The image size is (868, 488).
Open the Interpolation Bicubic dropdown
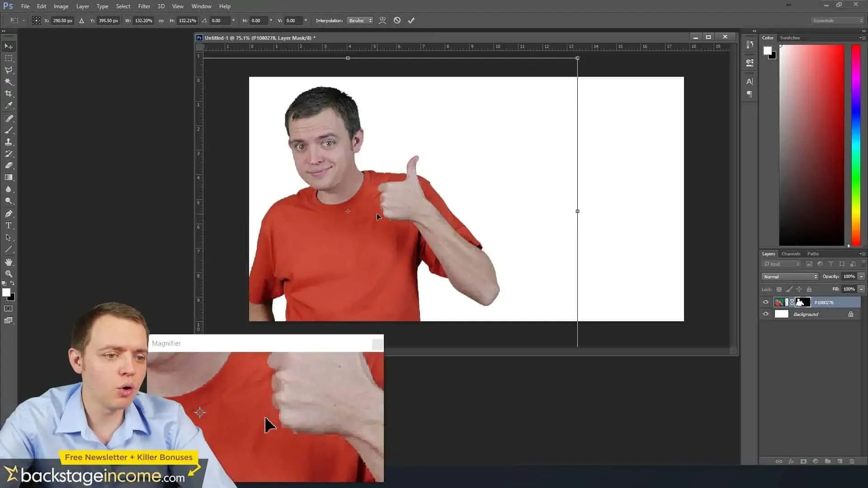360,20
